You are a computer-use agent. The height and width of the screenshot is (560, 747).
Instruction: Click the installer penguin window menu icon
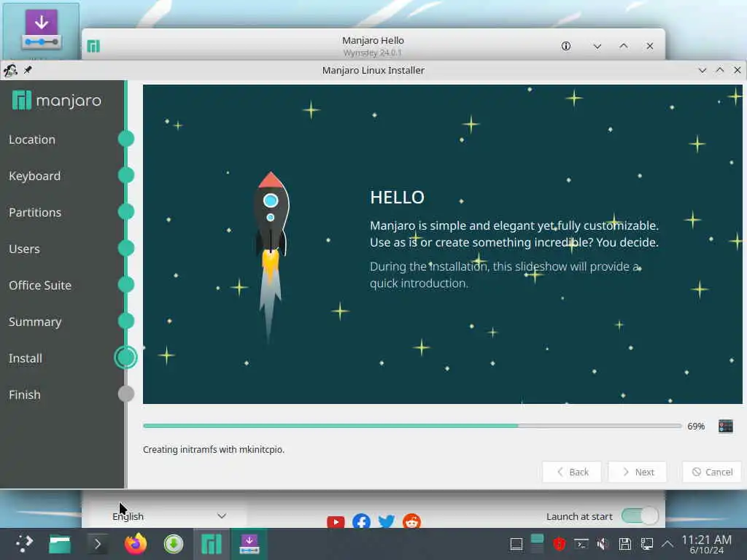tap(10, 70)
